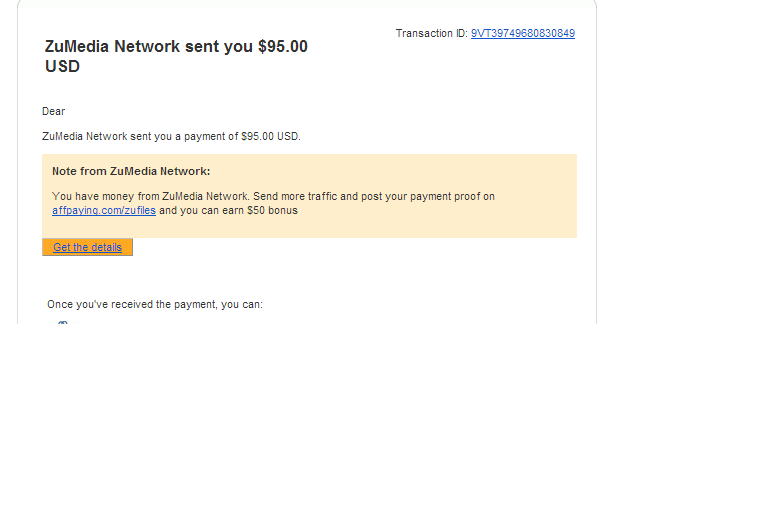Click the 'ZuMedia Network' name in payment sentence
The height and width of the screenshot is (512, 768).
coord(85,136)
